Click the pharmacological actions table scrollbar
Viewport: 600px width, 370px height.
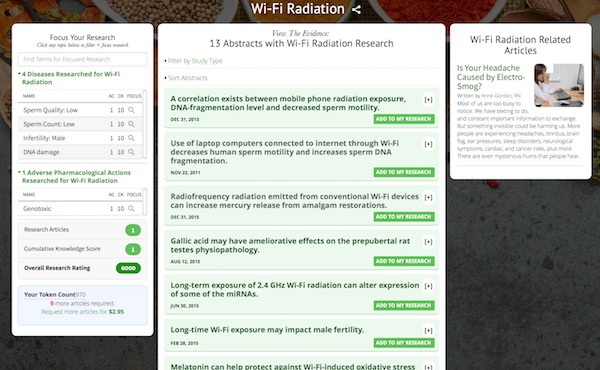point(145,202)
